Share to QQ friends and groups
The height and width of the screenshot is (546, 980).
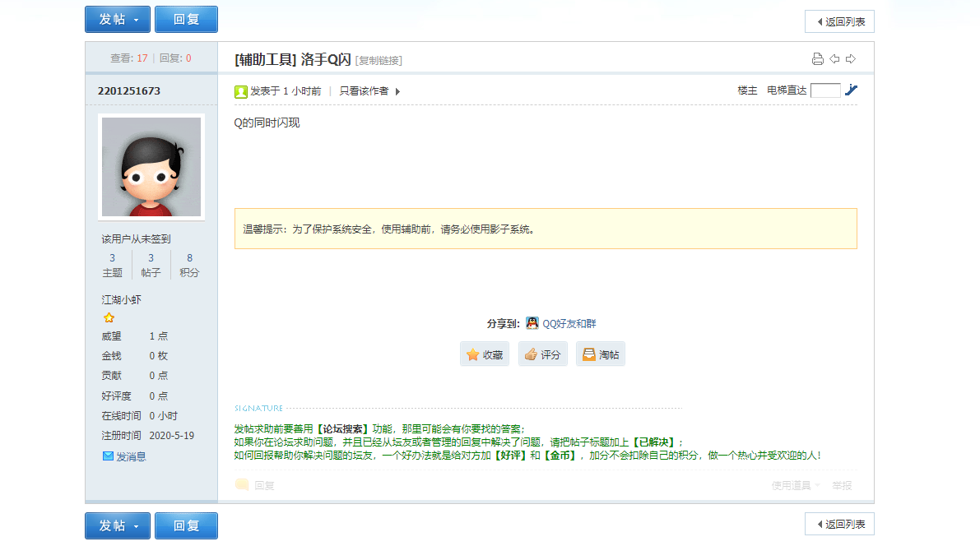tap(560, 324)
